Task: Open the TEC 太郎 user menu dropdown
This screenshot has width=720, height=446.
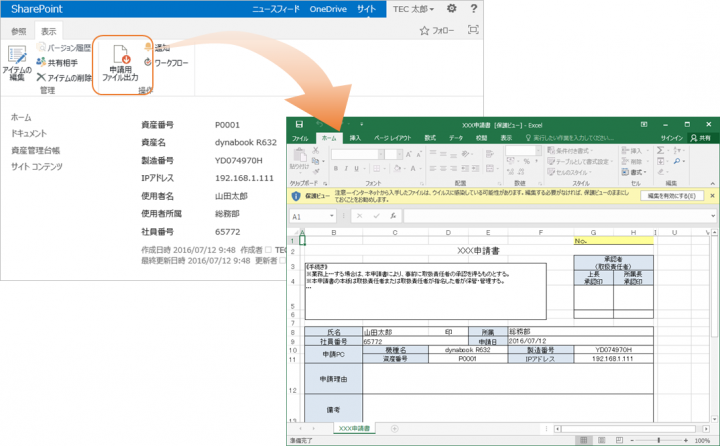Action: pos(413,9)
